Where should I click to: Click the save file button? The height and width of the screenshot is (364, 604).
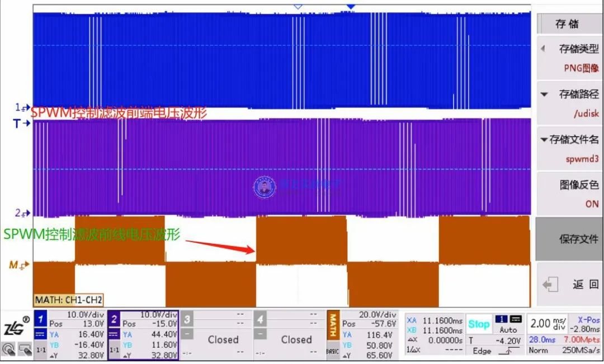pyautogui.click(x=569, y=239)
